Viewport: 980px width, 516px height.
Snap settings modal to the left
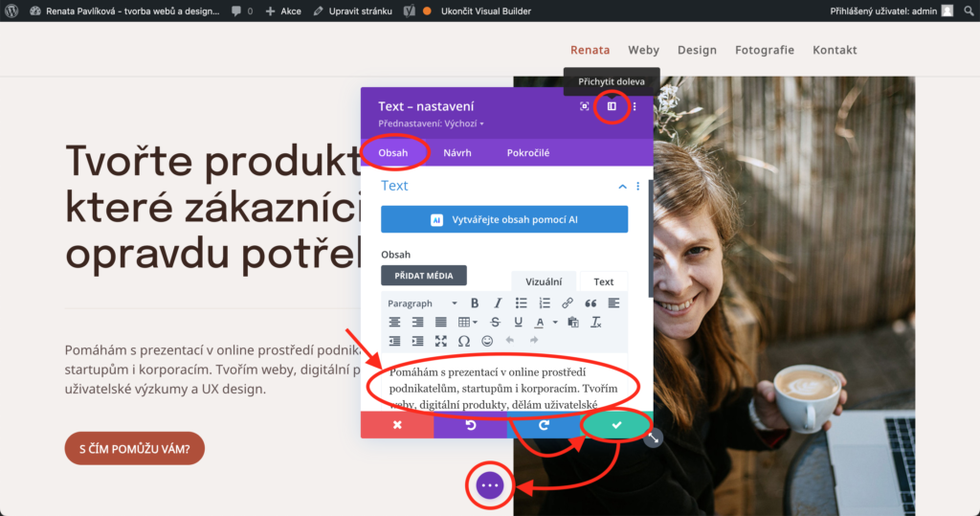(612, 106)
